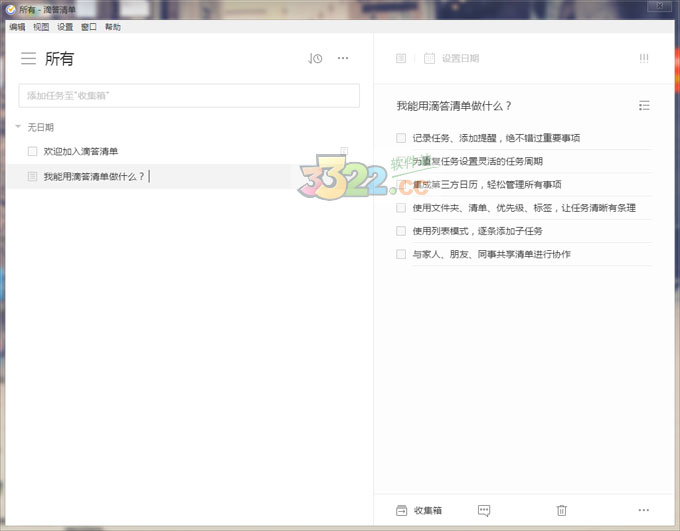Check off the 欢迎加入滴答清单 task
Image resolution: width=680 pixels, height=531 pixels.
[32, 151]
